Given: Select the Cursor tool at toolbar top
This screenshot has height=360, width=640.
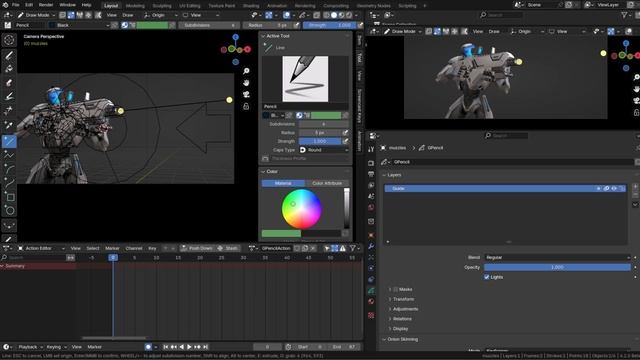Looking at the screenshot, I should click(9, 40).
